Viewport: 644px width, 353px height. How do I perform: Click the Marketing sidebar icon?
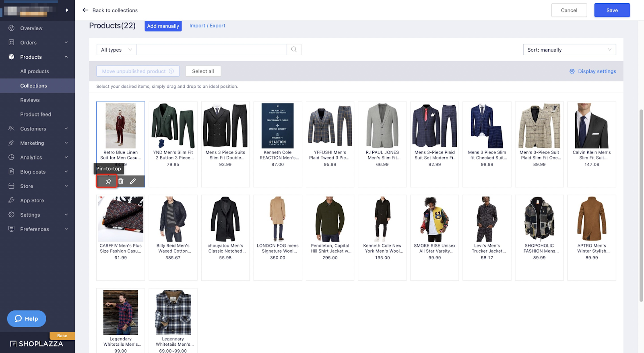click(11, 143)
